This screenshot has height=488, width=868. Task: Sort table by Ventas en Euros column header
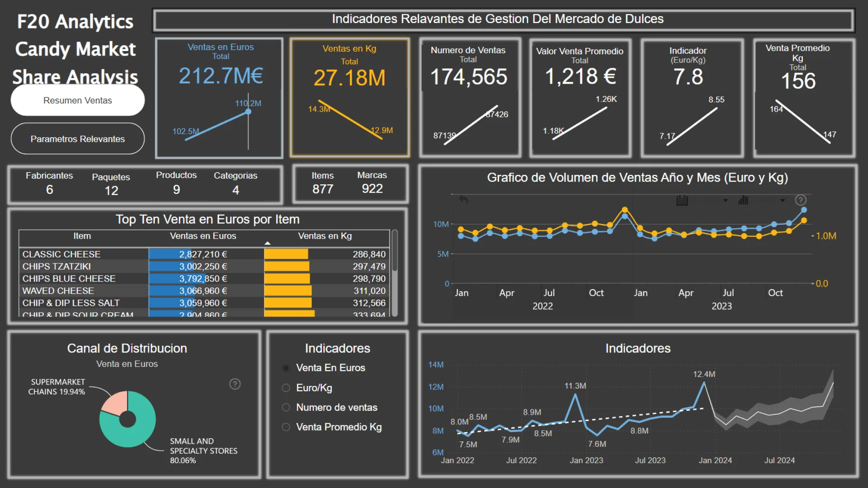pos(203,236)
